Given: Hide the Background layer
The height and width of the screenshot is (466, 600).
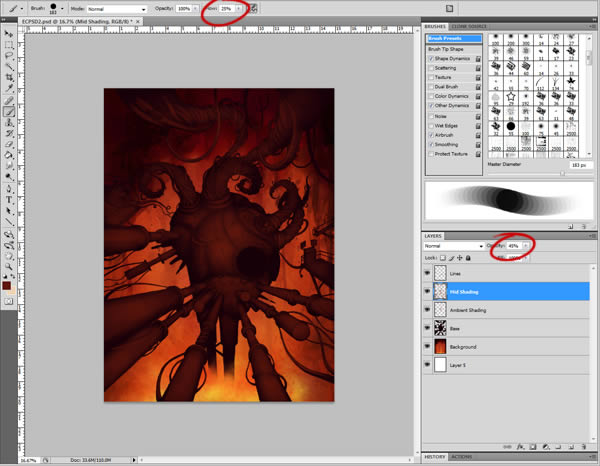Looking at the screenshot, I should click(427, 346).
